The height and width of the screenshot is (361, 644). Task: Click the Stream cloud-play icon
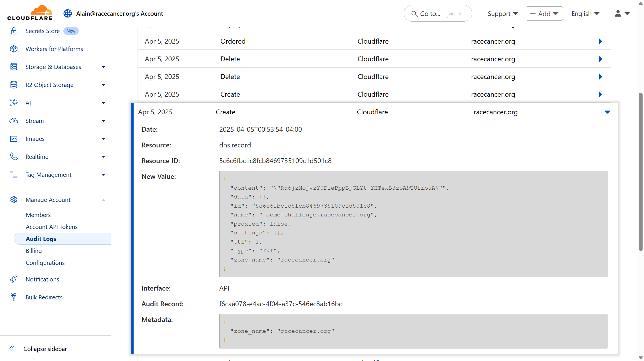[14, 121]
